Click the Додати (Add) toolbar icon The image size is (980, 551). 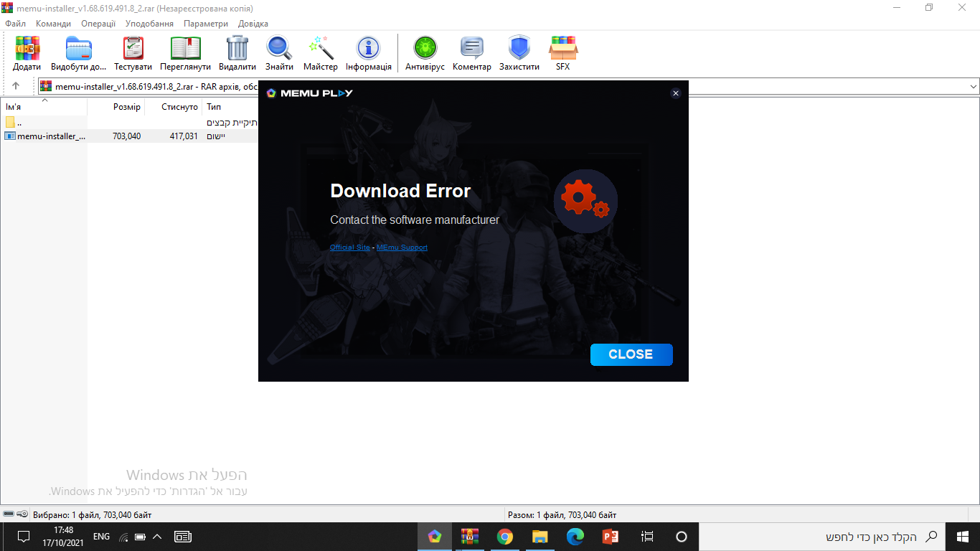27,54
